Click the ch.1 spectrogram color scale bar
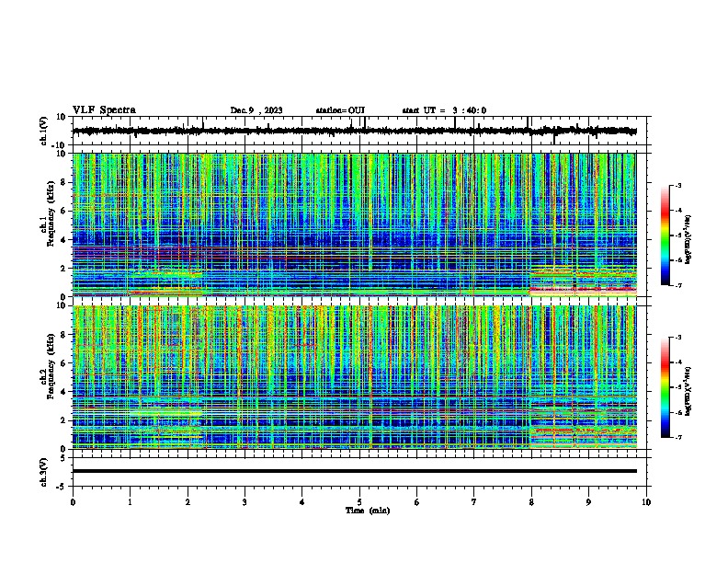This screenshot has width=728, height=563. tap(665, 236)
